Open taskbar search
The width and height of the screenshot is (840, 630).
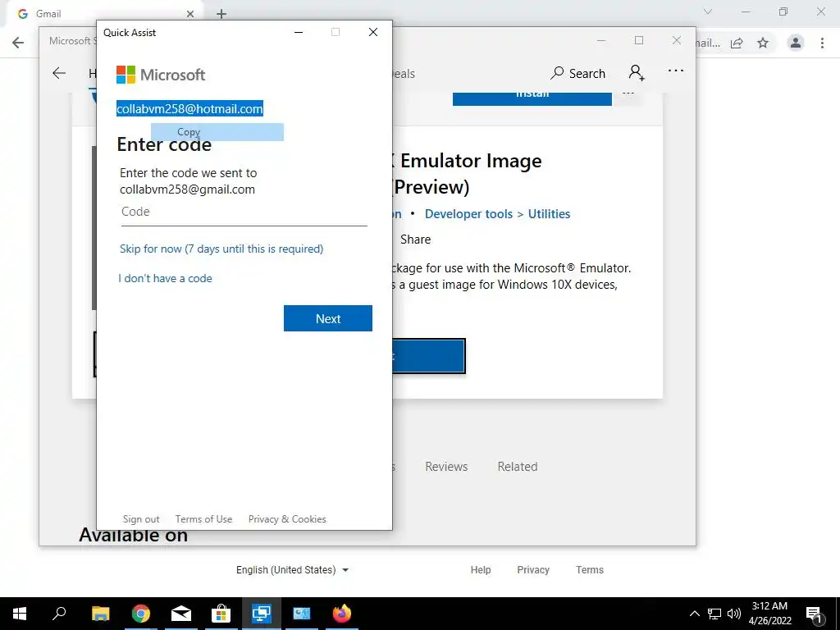pyautogui.click(x=59, y=614)
